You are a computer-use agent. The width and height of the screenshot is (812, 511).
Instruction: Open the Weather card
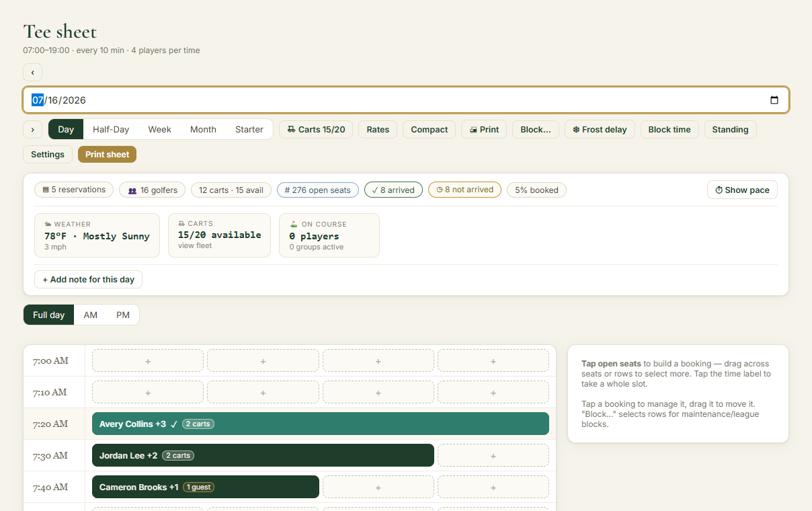97,235
